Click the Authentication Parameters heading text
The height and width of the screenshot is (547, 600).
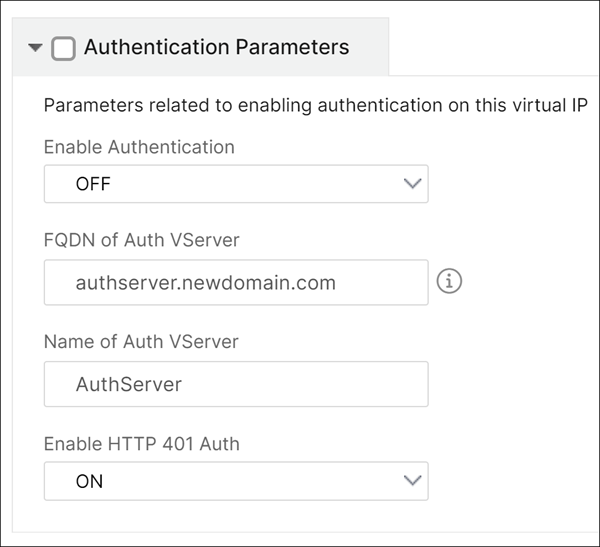coord(217,47)
